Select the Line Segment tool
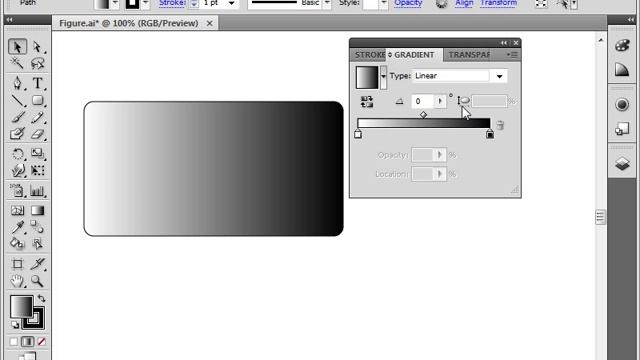 [x=17, y=100]
